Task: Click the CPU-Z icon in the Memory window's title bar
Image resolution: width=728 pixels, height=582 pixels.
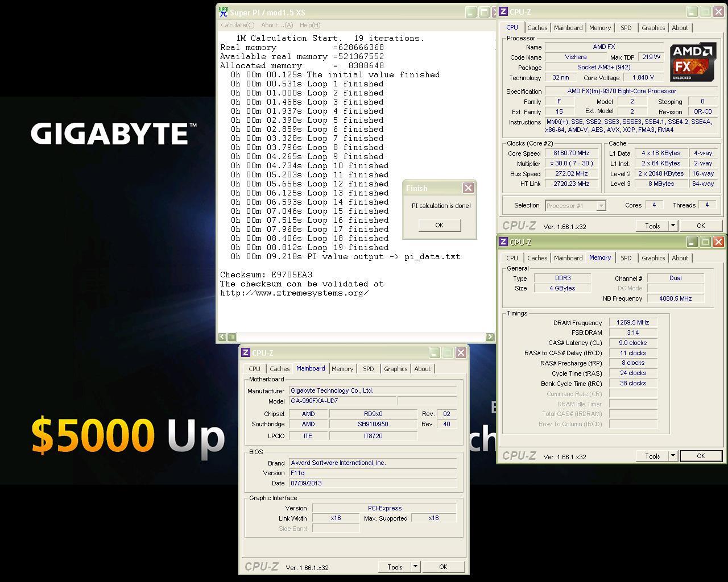Action: [503, 242]
